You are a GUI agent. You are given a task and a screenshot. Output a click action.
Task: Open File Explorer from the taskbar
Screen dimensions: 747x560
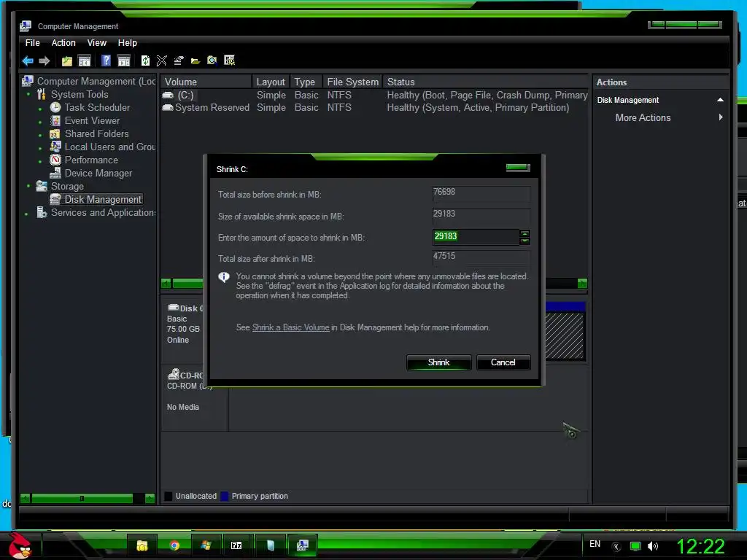pos(142,545)
